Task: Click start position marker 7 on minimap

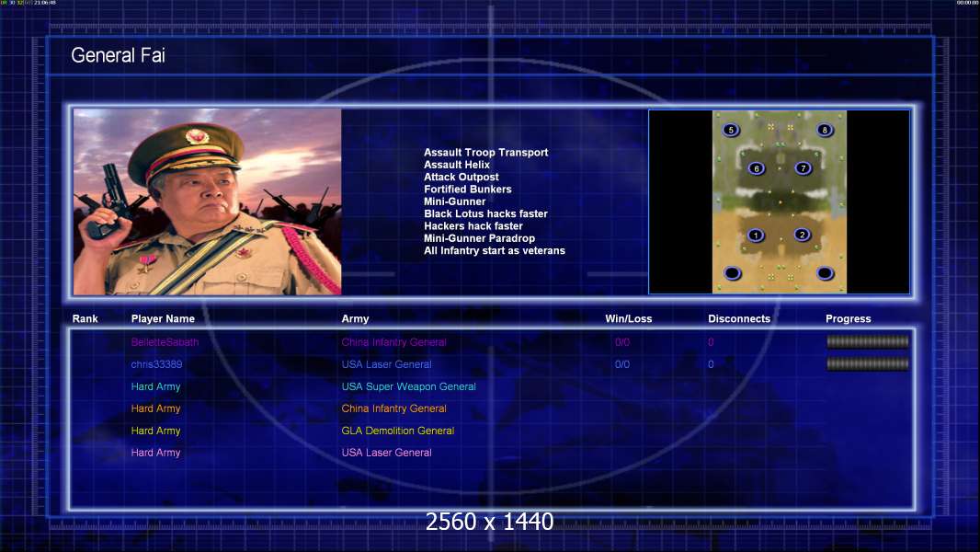Action: (803, 167)
